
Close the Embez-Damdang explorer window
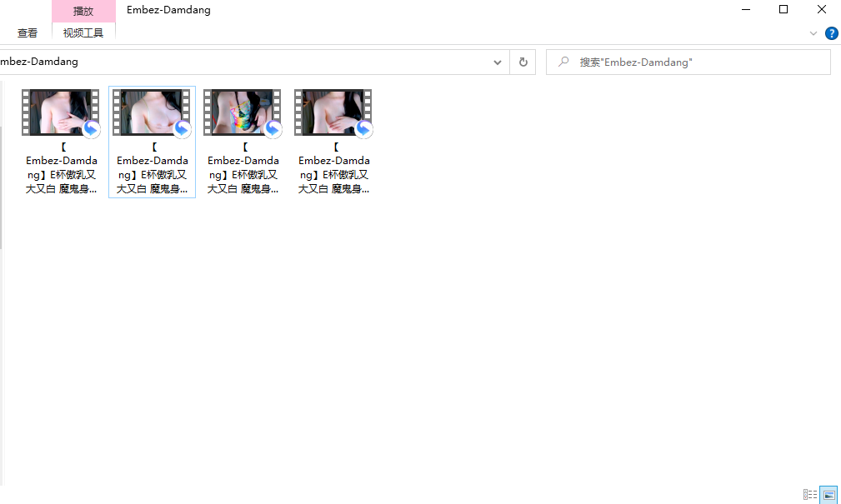(x=822, y=10)
